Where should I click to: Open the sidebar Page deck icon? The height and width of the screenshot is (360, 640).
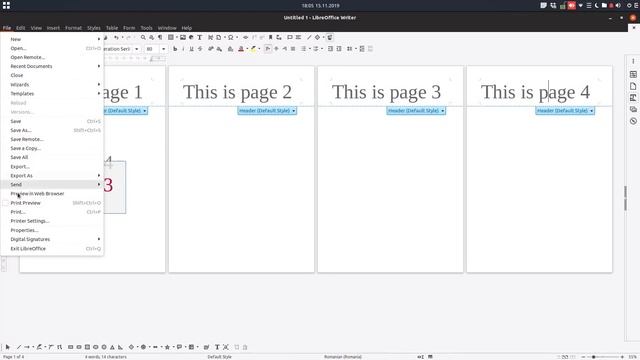(633, 86)
